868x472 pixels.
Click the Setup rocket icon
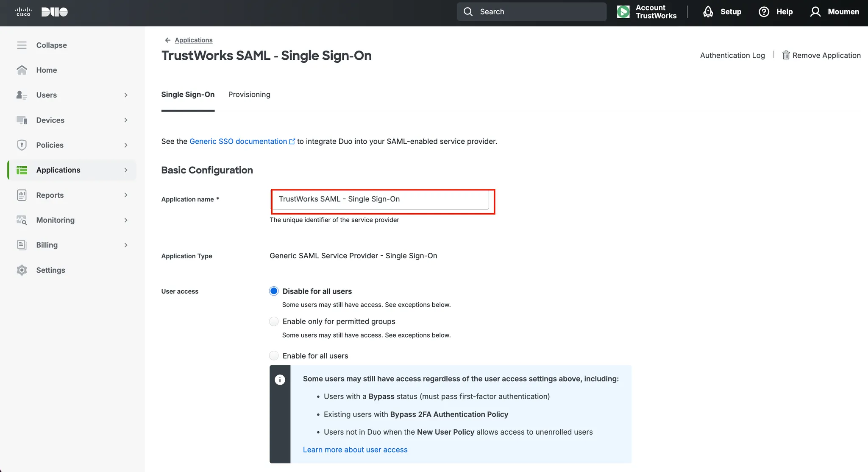[x=708, y=12]
